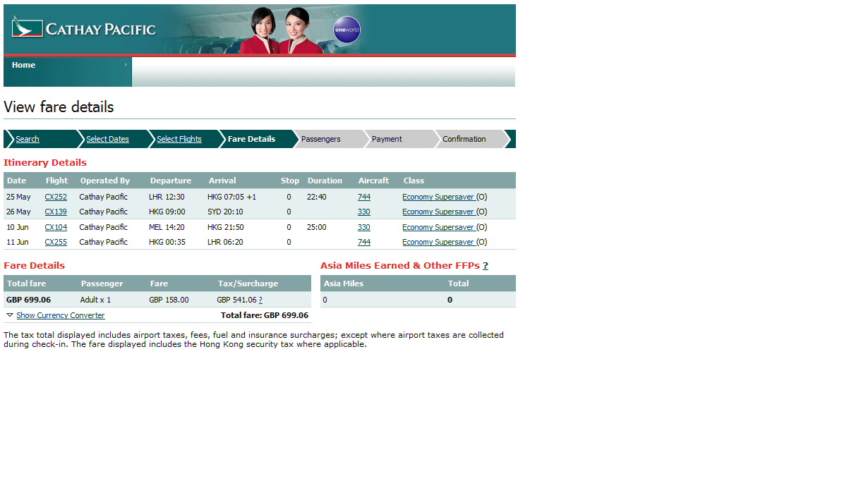Open flight CX104 details
868x488 pixels.
pyautogui.click(x=56, y=227)
